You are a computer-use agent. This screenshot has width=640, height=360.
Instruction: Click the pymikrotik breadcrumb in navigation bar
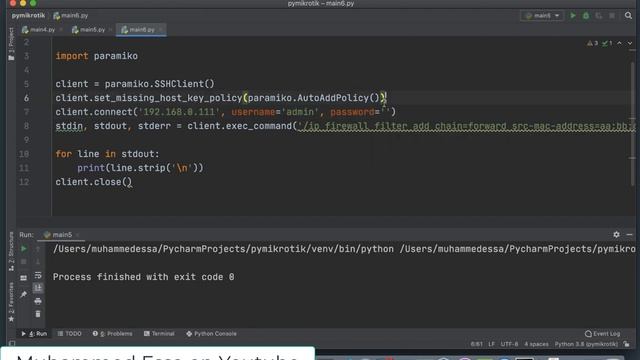[x=28, y=16]
